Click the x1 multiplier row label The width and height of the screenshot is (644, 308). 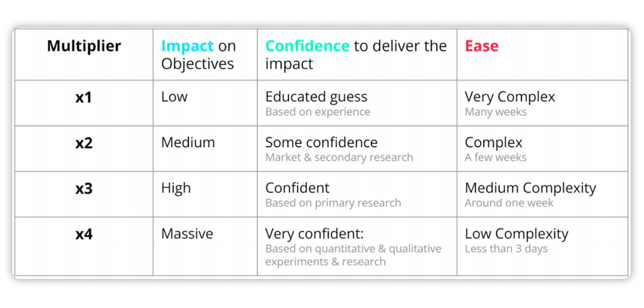[84, 97]
